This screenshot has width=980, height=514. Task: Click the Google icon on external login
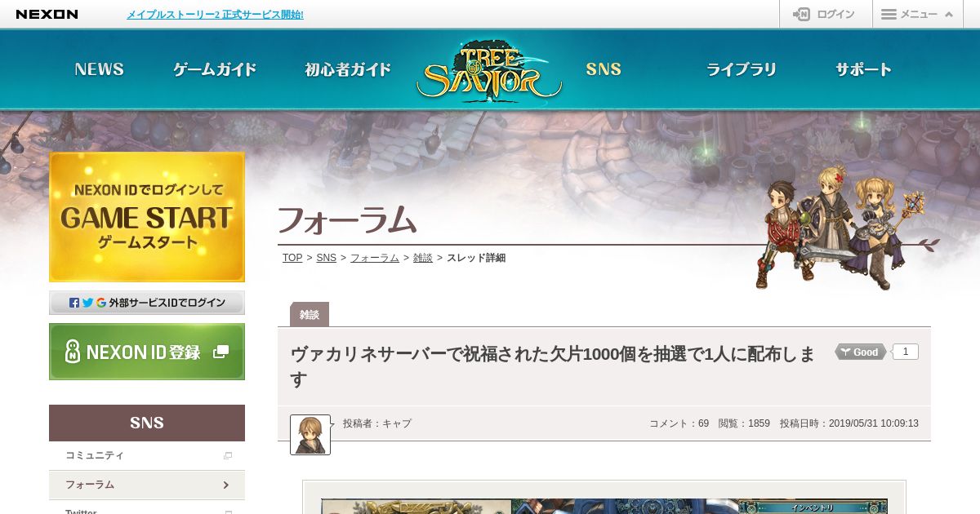pos(101,303)
